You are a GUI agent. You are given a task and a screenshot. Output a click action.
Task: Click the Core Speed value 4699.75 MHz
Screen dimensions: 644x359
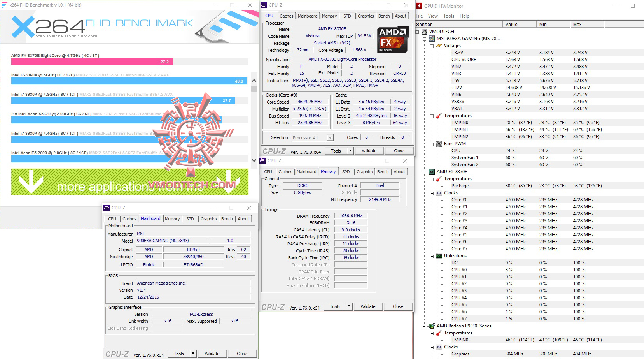(x=310, y=102)
